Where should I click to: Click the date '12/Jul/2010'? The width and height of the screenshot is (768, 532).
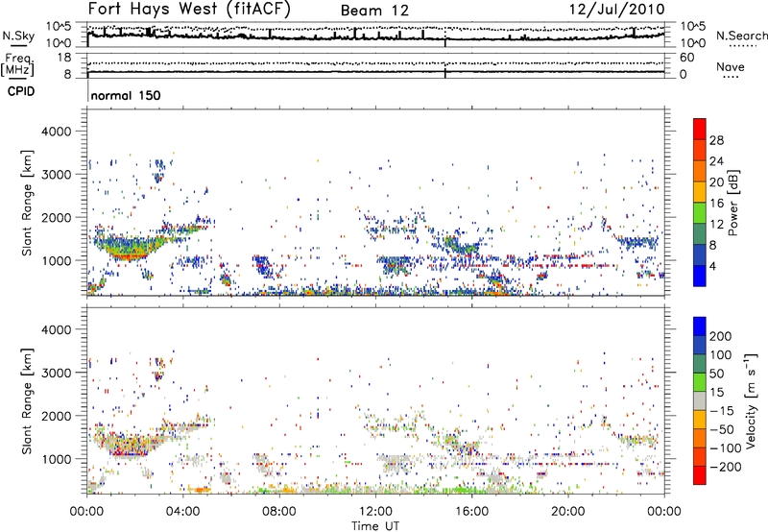tap(617, 9)
